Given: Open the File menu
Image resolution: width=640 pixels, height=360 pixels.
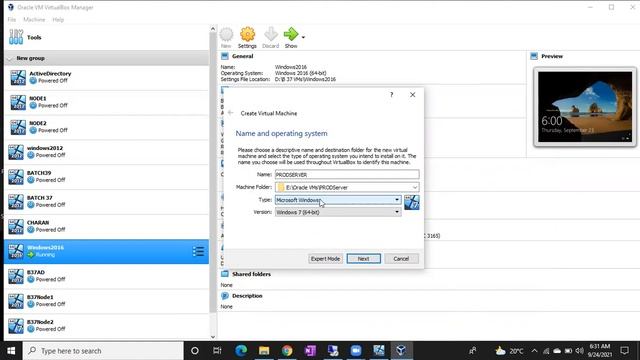Looking at the screenshot, I should click(12, 20).
